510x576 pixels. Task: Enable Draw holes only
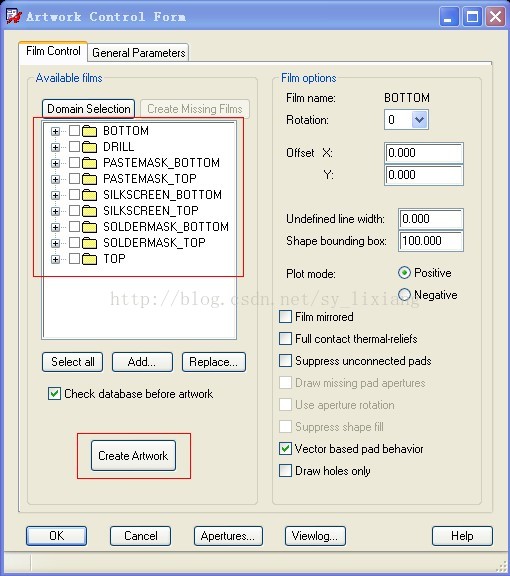click(x=285, y=471)
